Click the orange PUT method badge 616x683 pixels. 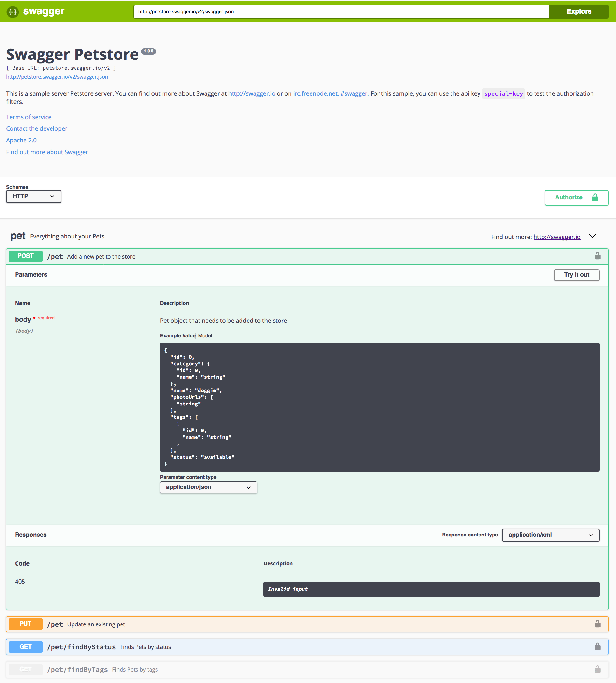[x=25, y=624]
